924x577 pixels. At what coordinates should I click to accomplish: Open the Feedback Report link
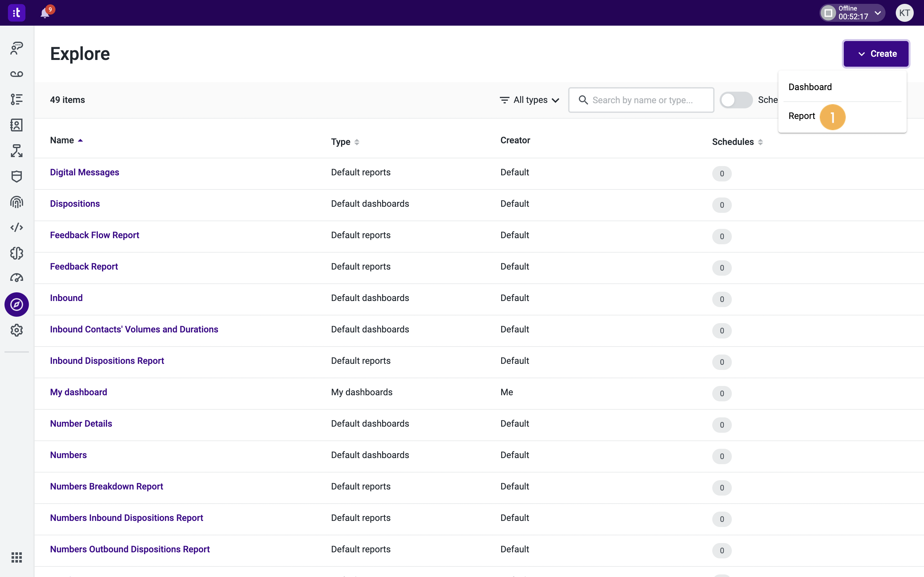coord(84,266)
